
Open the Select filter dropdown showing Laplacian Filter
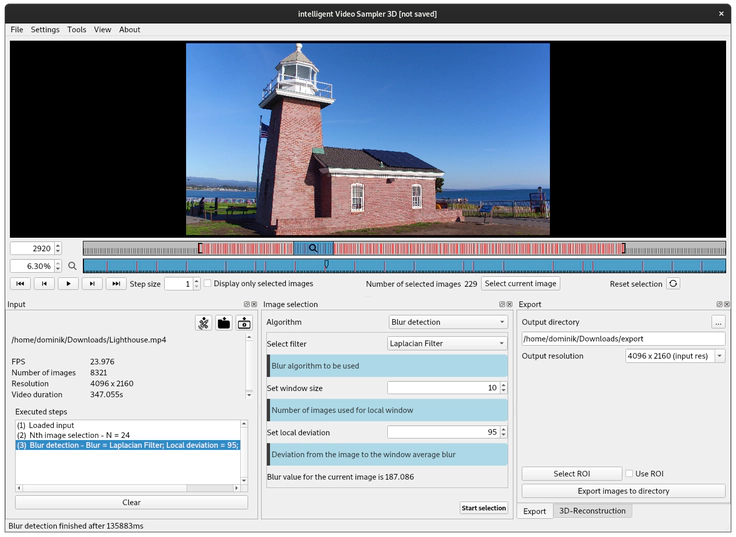(x=448, y=343)
